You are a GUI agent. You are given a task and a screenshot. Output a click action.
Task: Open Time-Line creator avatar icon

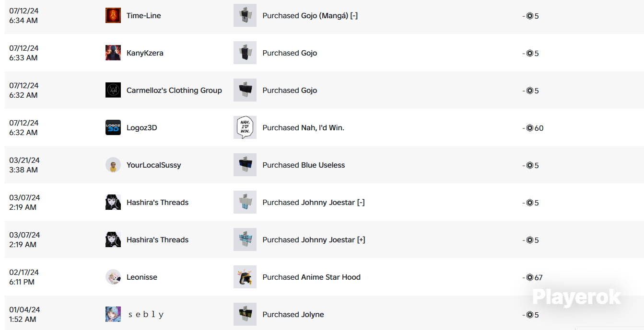point(113,15)
